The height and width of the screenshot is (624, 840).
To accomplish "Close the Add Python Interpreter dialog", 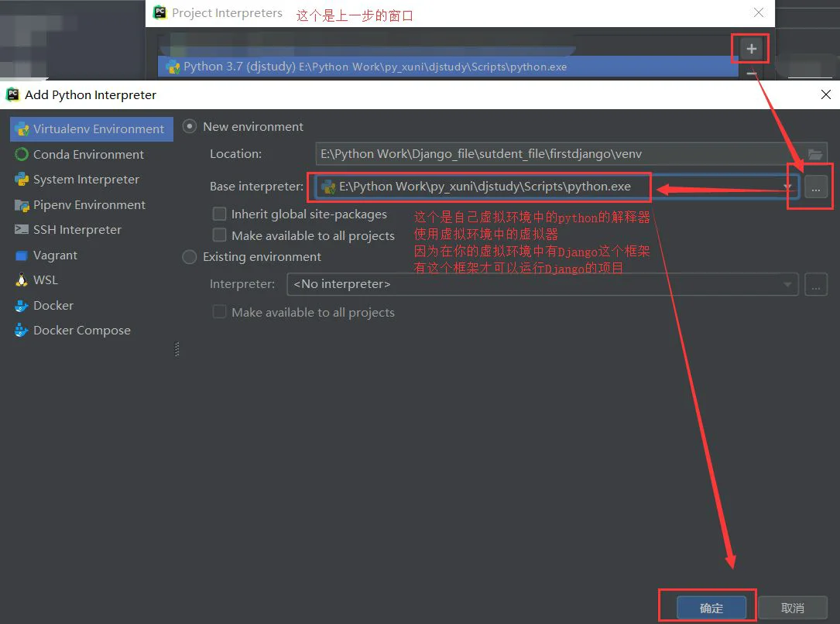I will 826,94.
